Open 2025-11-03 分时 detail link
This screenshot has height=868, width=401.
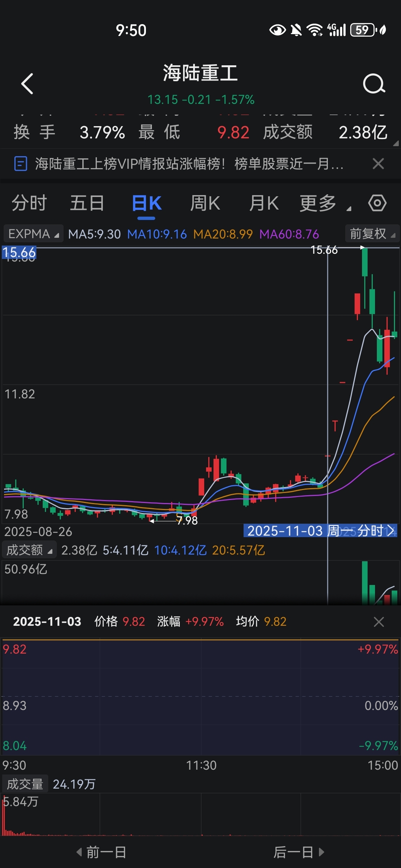(x=320, y=531)
